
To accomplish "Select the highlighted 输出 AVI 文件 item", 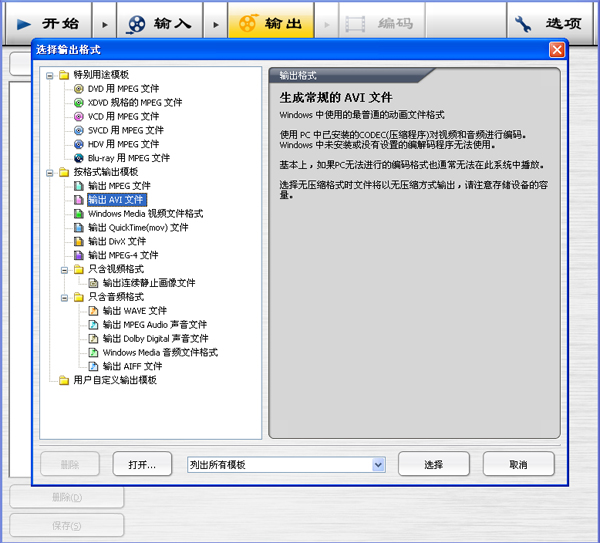I will point(117,200).
